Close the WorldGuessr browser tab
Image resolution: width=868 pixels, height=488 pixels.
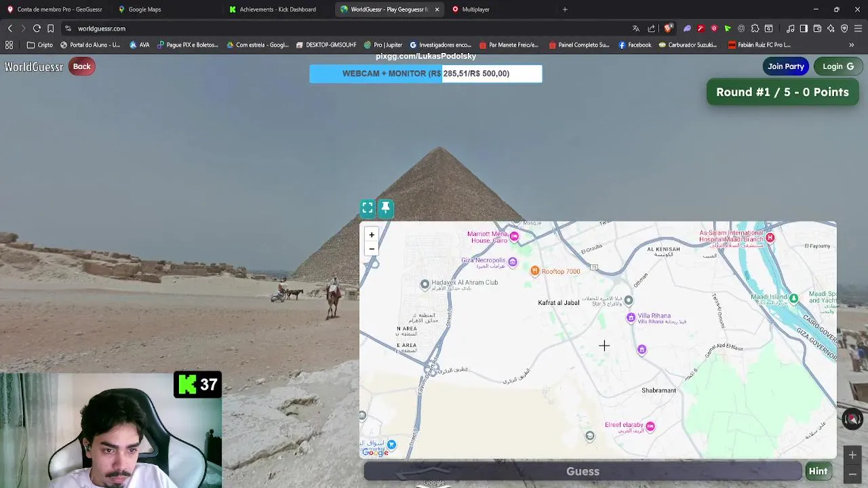[x=437, y=9]
